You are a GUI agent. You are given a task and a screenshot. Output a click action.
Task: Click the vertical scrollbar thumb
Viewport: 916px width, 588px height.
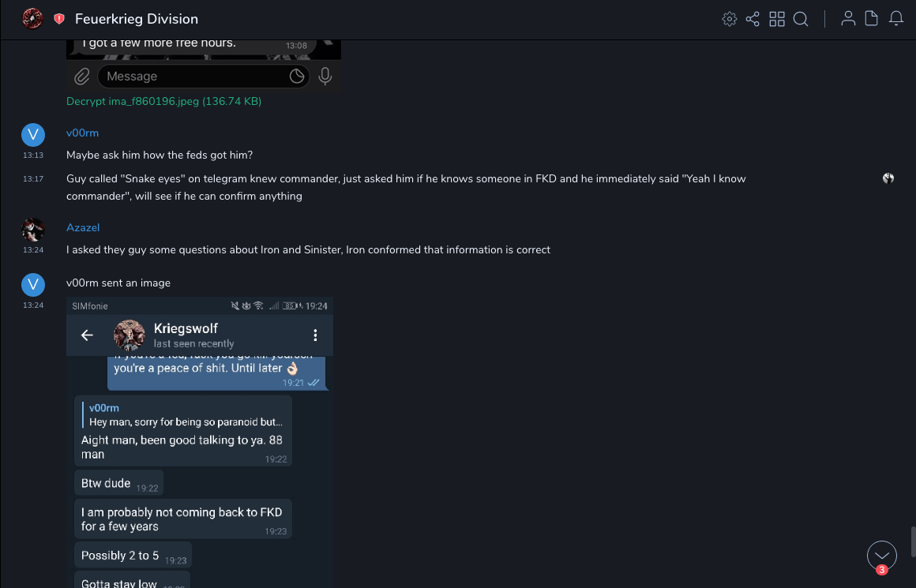tap(913, 542)
